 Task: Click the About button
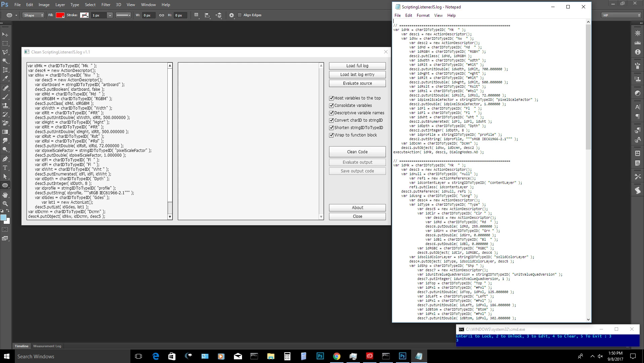[x=357, y=208]
